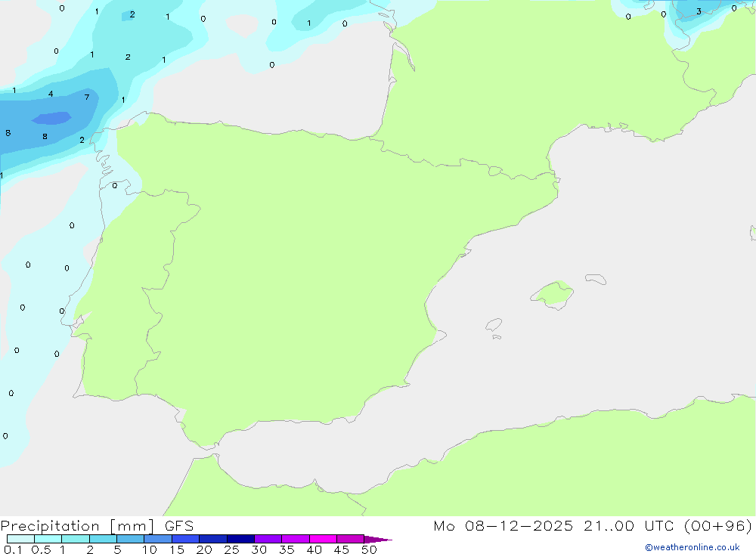Click the 20–25 mm dark blue legend swatch
The image size is (756, 554).
[x=212, y=539]
